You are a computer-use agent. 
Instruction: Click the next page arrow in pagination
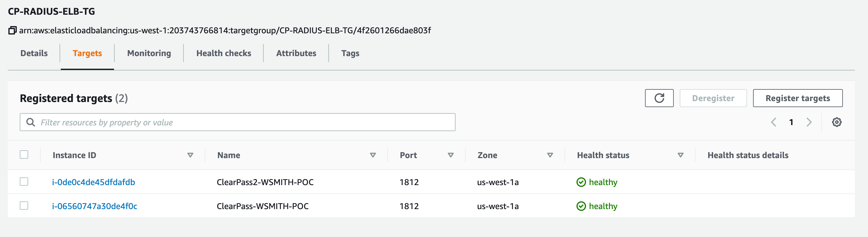(x=809, y=122)
